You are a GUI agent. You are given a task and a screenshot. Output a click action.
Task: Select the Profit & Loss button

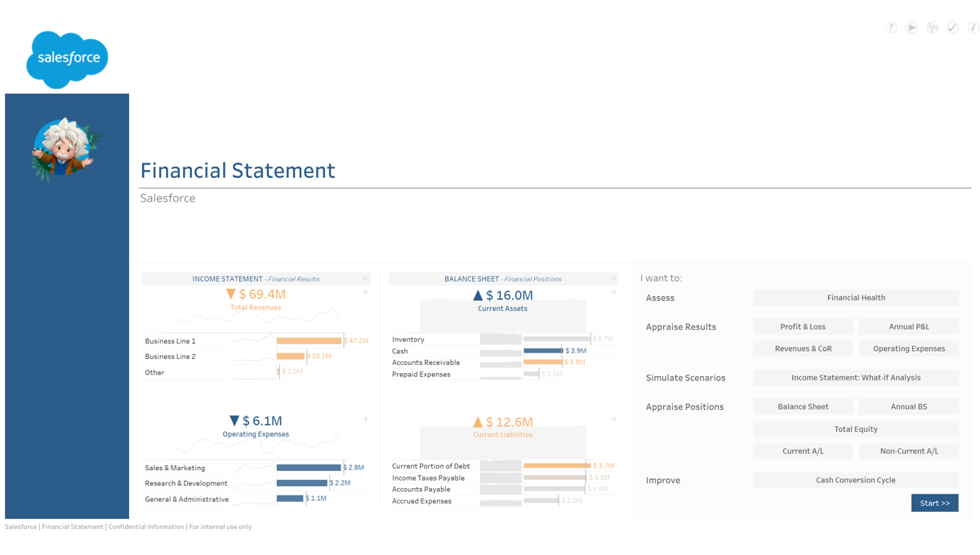tap(803, 326)
